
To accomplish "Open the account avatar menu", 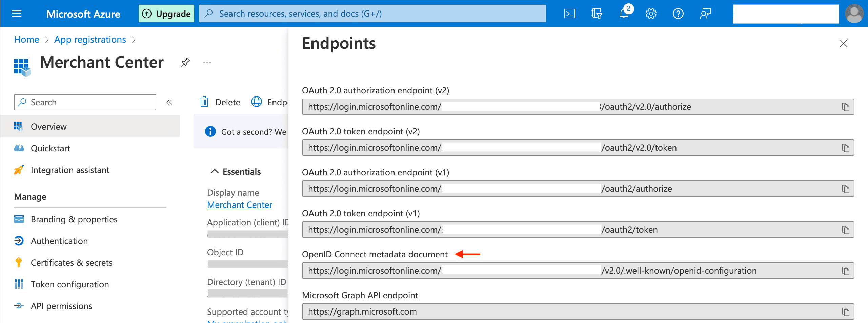I will (x=854, y=14).
